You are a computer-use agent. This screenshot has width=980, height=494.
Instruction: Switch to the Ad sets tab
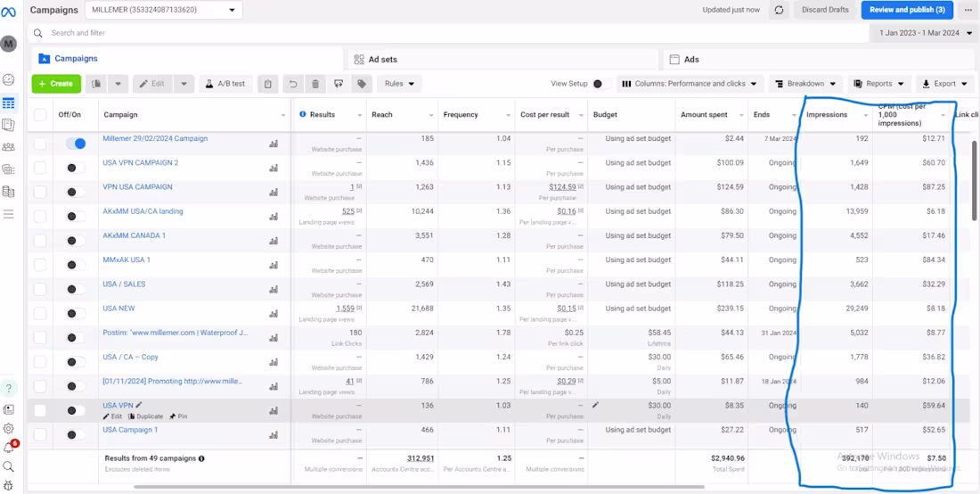502,60
